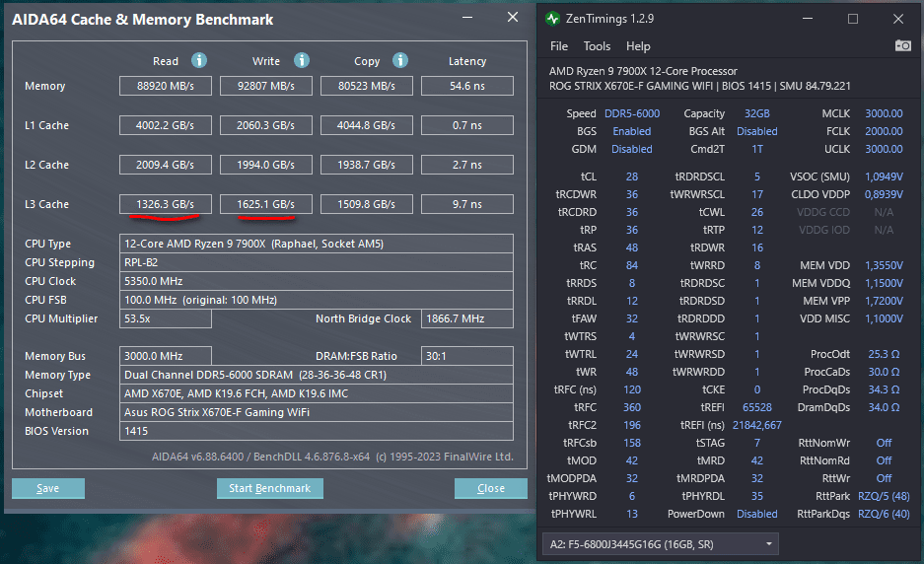The height and width of the screenshot is (564, 924).
Task: Click the Copy info icon in AIDA64
Action: [400, 60]
